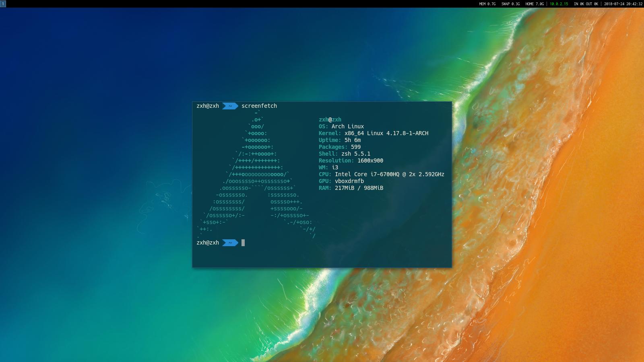Screen dimensions: 644x362
Task: Click the Kernel x86_64 Linux 4.17.8-1-ARCH line
Action: coord(374,133)
